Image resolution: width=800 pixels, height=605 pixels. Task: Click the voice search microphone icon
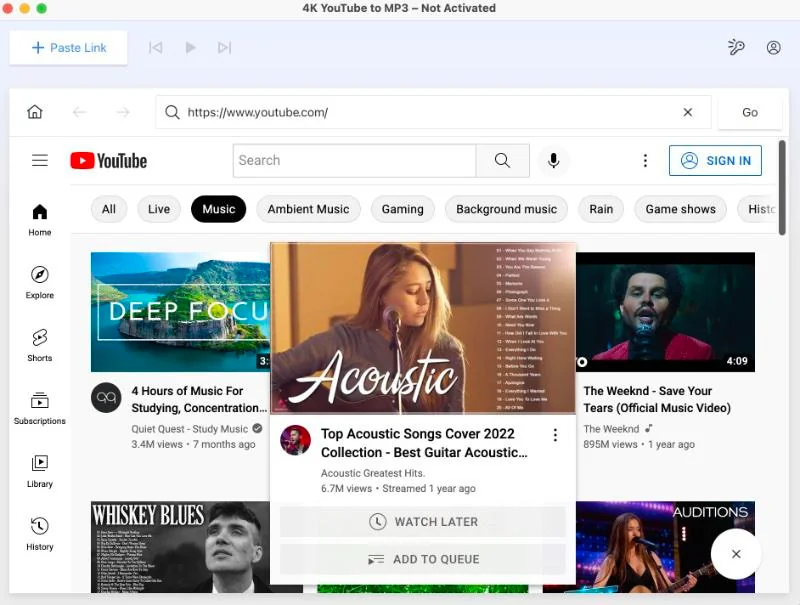click(x=554, y=160)
